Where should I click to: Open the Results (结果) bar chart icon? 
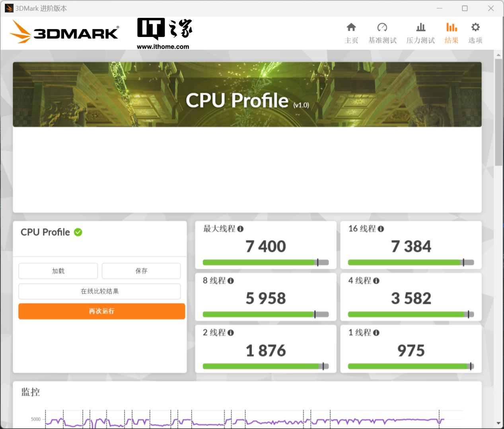pos(451,27)
